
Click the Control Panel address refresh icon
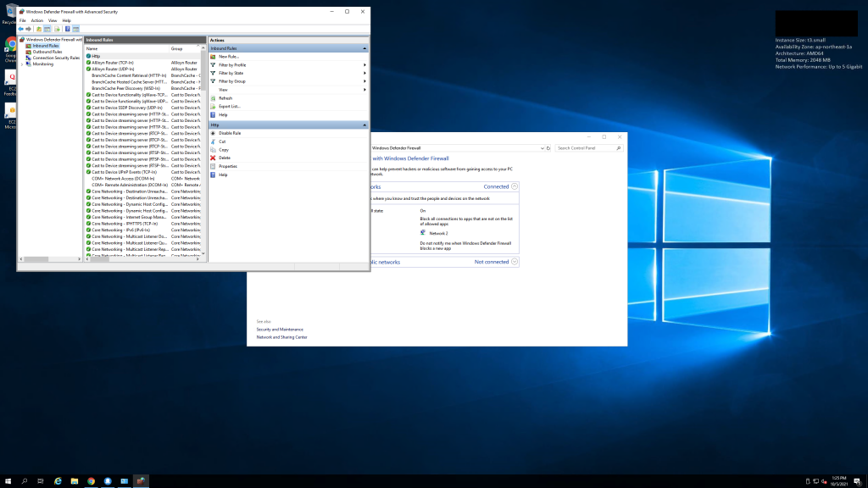[x=548, y=148]
